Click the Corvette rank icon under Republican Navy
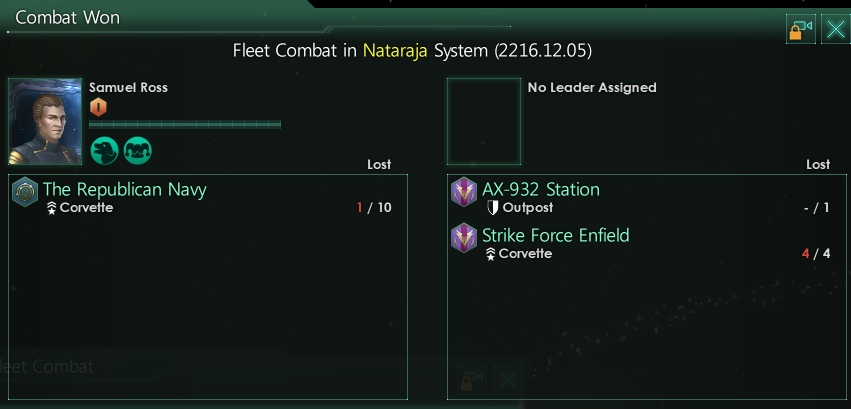This screenshot has width=851, height=409. (52, 208)
